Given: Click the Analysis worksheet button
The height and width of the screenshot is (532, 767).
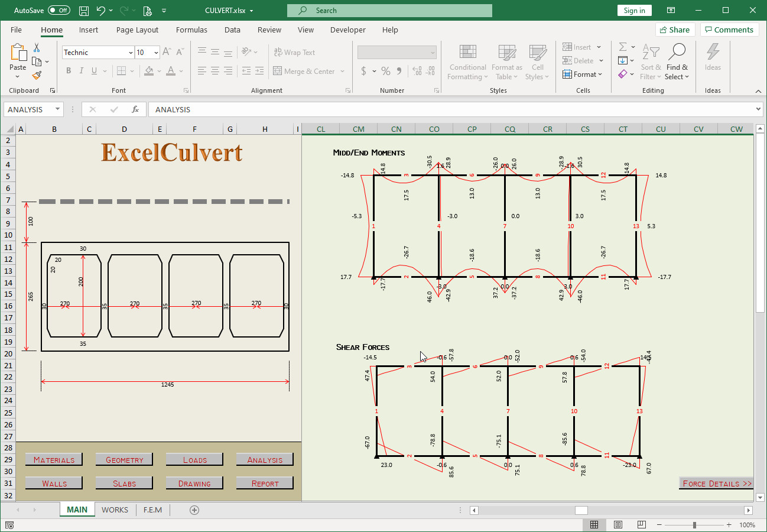Looking at the screenshot, I should pos(264,459).
